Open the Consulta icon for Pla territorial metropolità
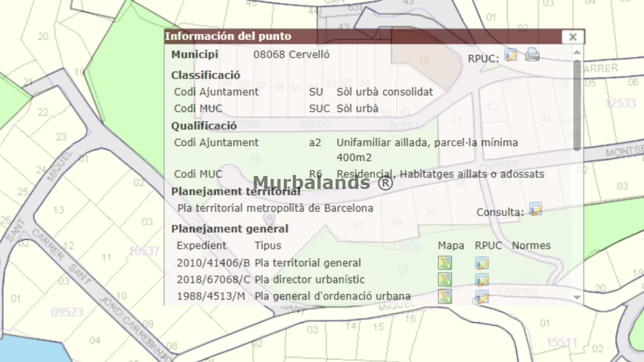This screenshot has width=644, height=362. coord(535,210)
